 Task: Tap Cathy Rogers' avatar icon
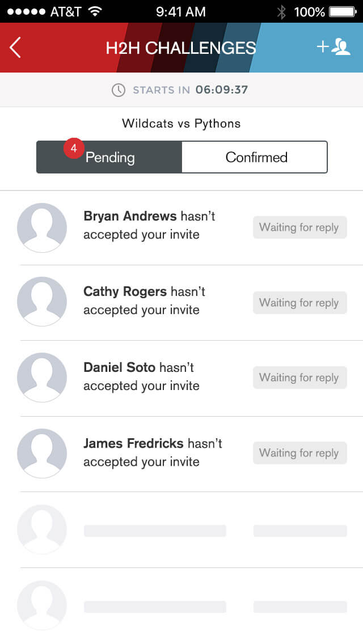pyautogui.click(x=42, y=302)
